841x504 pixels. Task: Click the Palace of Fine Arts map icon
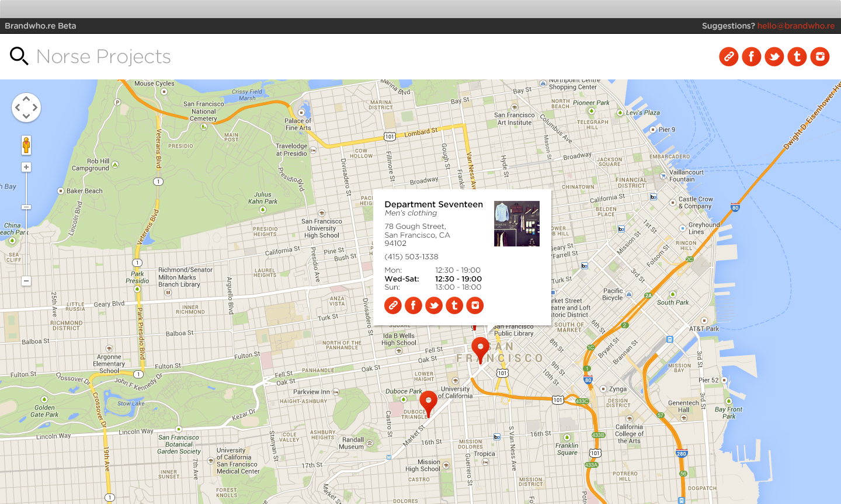302,113
